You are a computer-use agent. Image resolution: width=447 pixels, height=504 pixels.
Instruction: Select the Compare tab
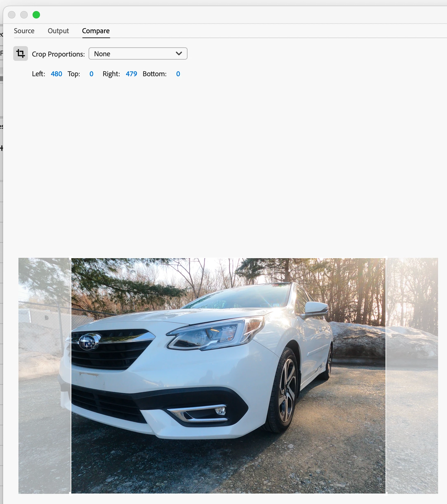(96, 31)
